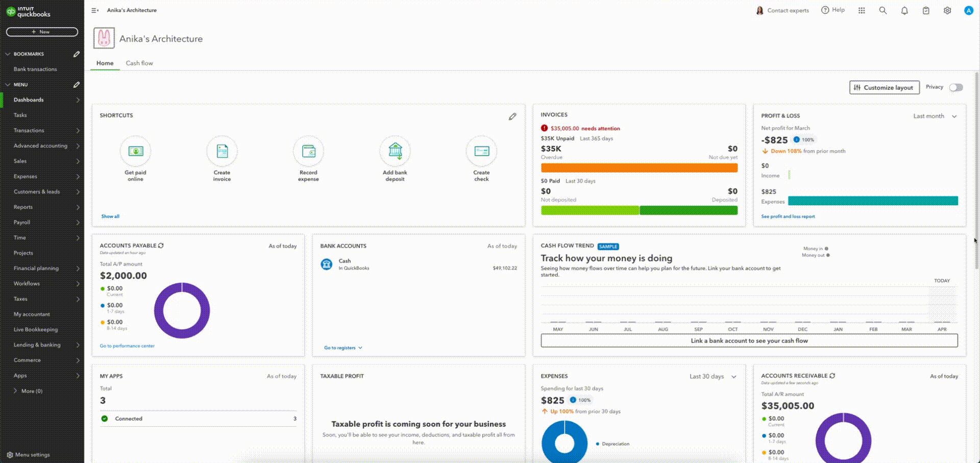Click the Record expense shortcut icon

pyautogui.click(x=308, y=151)
